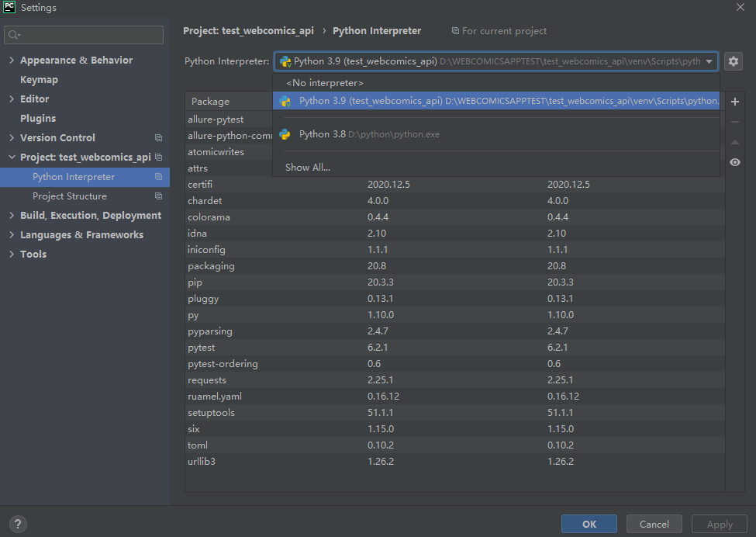Screen dimensions: 756x537
Task: Click project-level icon beside Version Control
Action: point(158,138)
